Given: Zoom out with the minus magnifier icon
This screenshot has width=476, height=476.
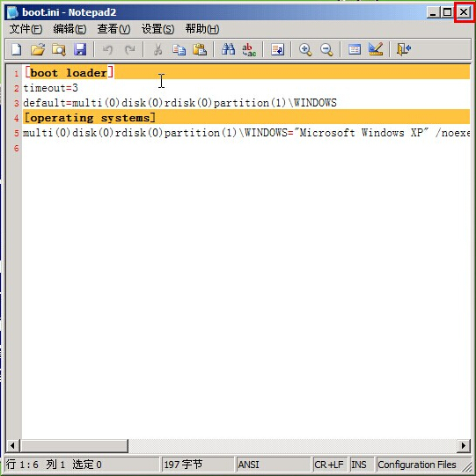Looking at the screenshot, I should 326,49.
